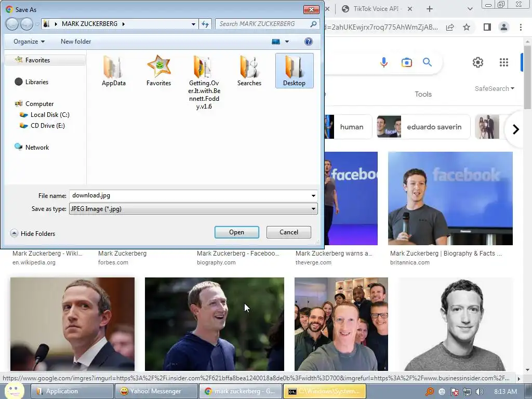Expand MARK ZUCKERBERG breadcrumb arrow
The width and height of the screenshot is (532, 399).
[x=124, y=24]
